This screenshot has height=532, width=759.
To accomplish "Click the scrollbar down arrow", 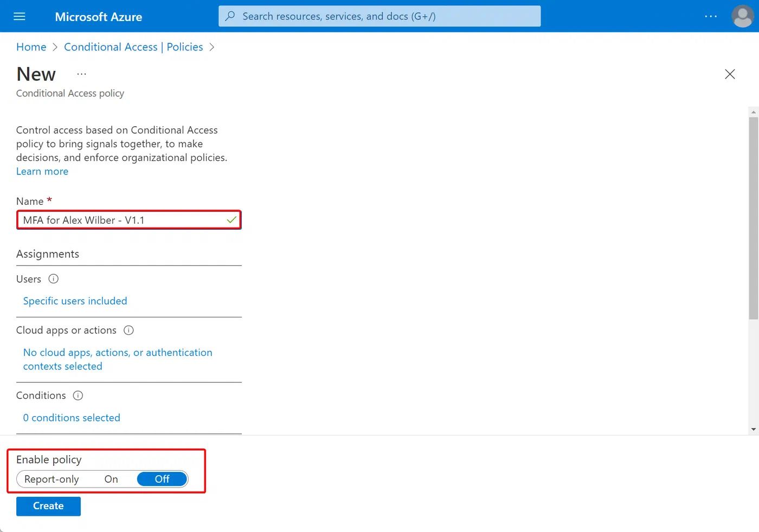I will coord(754,430).
